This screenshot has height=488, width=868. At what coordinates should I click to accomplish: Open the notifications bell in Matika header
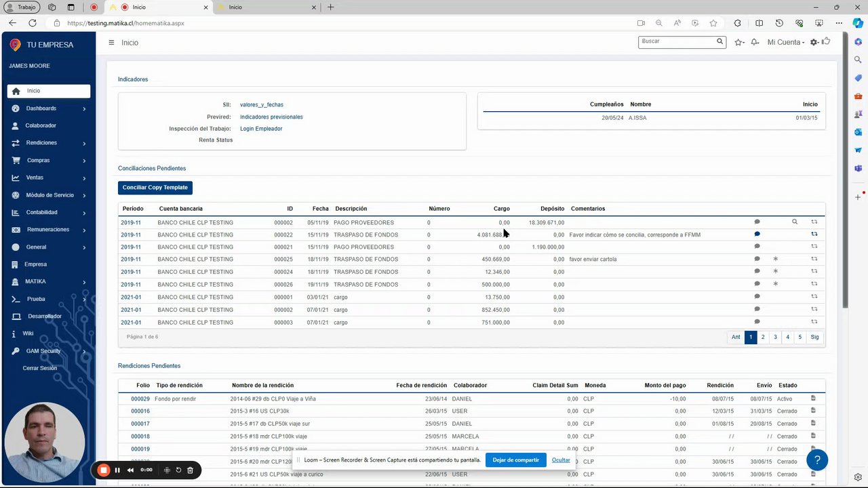(755, 43)
